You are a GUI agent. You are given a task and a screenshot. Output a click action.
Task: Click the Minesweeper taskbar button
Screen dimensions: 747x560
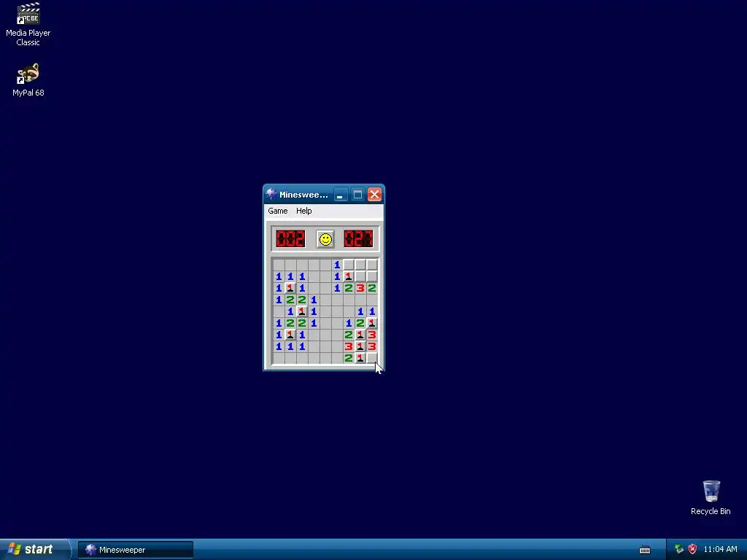pyautogui.click(x=136, y=550)
